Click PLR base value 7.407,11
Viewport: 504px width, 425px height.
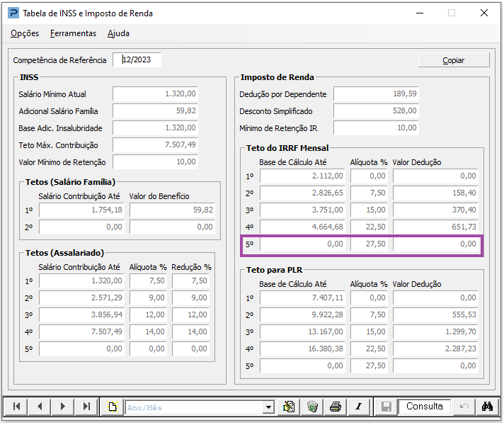[302, 298]
